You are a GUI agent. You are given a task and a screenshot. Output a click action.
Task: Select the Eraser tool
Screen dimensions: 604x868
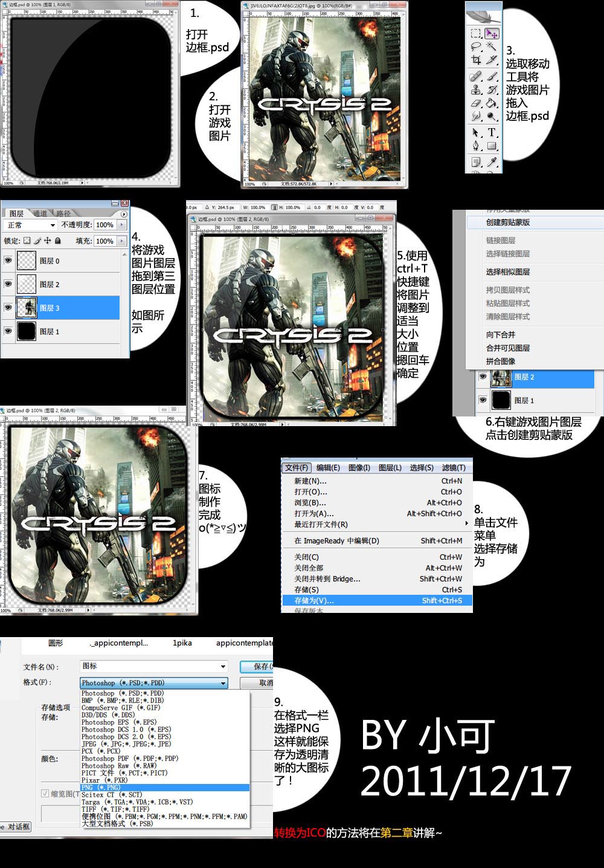pos(476,103)
